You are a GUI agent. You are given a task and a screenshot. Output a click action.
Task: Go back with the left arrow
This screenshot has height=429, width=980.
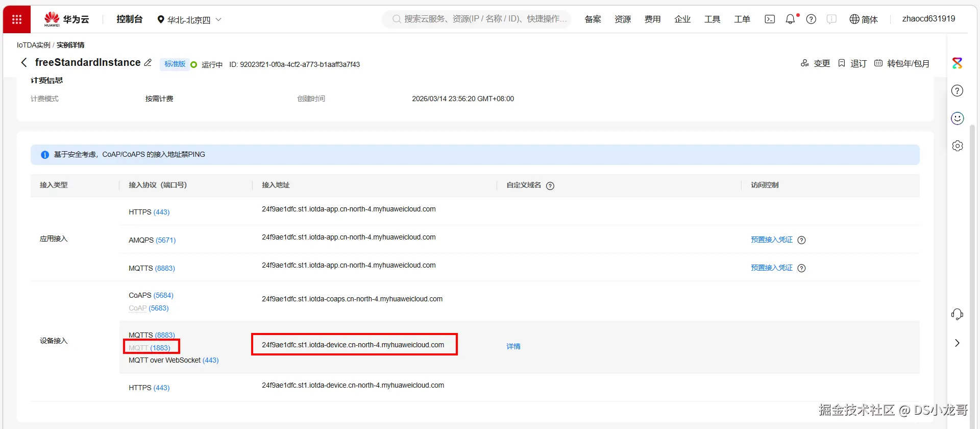click(x=23, y=63)
